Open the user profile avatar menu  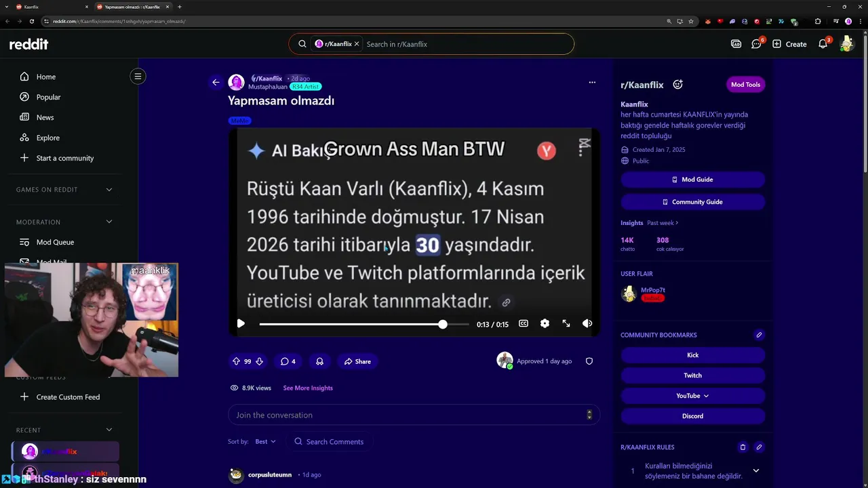click(846, 44)
